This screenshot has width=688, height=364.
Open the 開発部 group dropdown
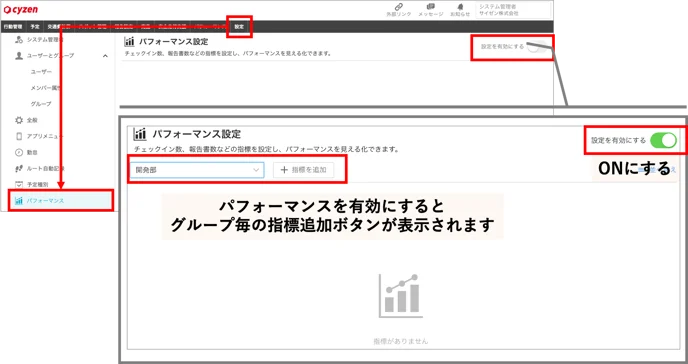click(197, 170)
